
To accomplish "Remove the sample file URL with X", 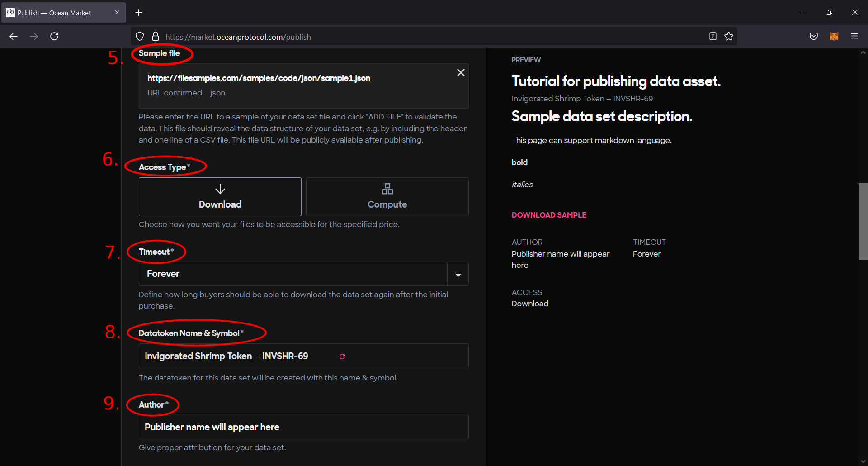I will (461, 73).
